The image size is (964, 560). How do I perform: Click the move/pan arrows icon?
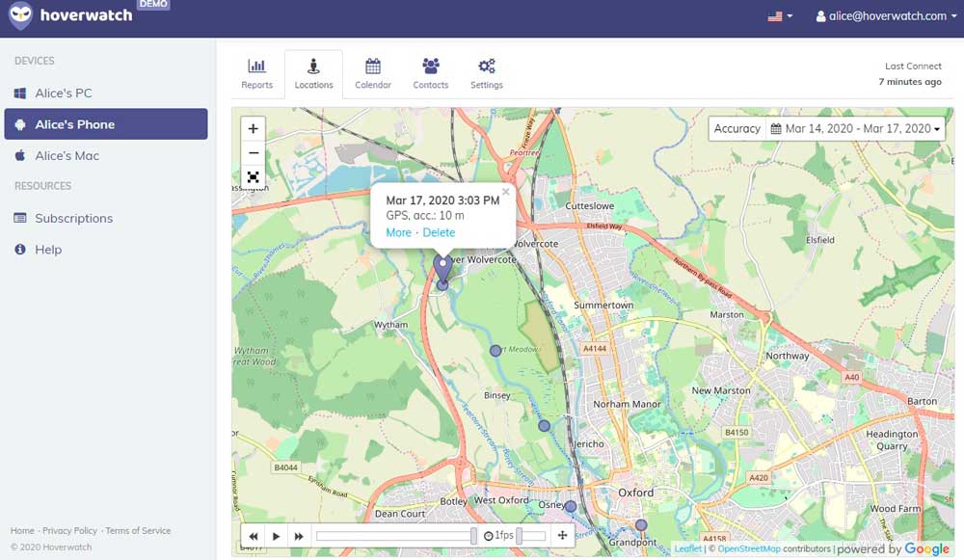(562, 536)
